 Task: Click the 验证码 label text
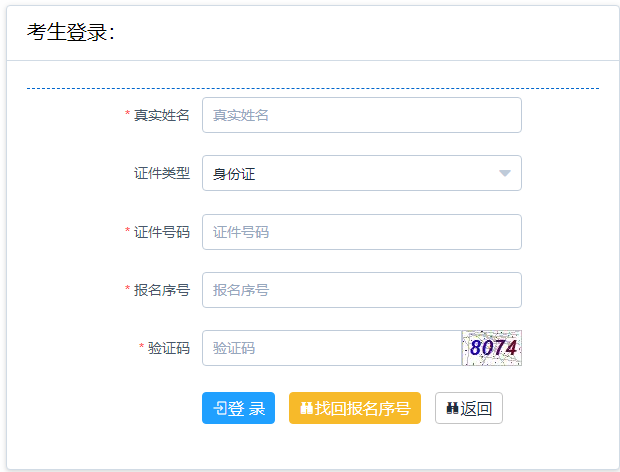pyautogui.click(x=169, y=348)
